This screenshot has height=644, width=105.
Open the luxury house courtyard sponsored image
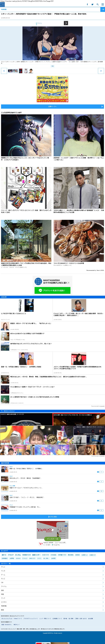click(x=26, y=241)
